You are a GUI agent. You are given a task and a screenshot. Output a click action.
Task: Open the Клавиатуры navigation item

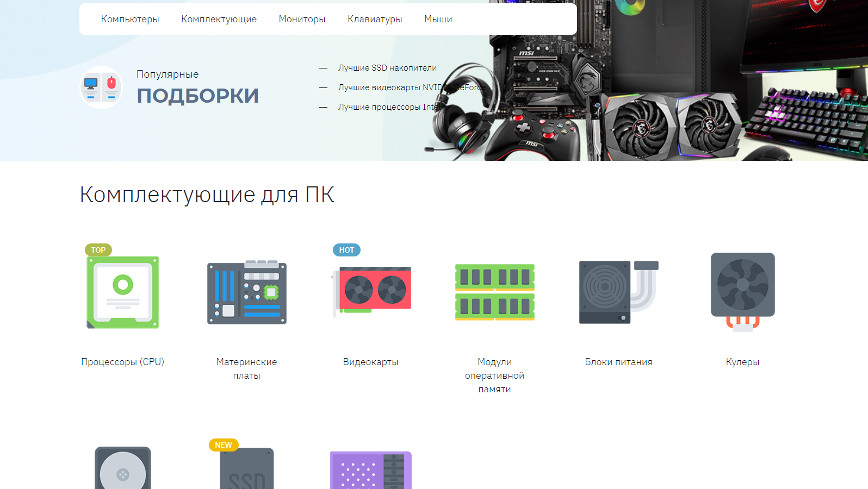point(375,19)
